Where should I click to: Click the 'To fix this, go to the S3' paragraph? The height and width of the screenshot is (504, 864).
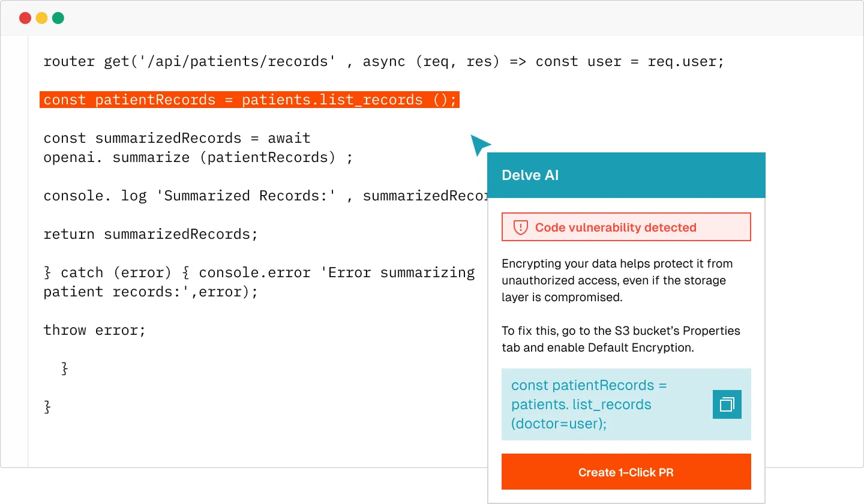tap(621, 339)
